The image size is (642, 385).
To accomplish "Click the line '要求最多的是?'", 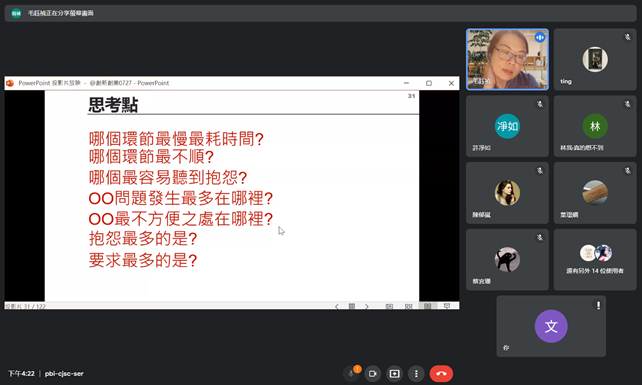I will coord(143,260).
